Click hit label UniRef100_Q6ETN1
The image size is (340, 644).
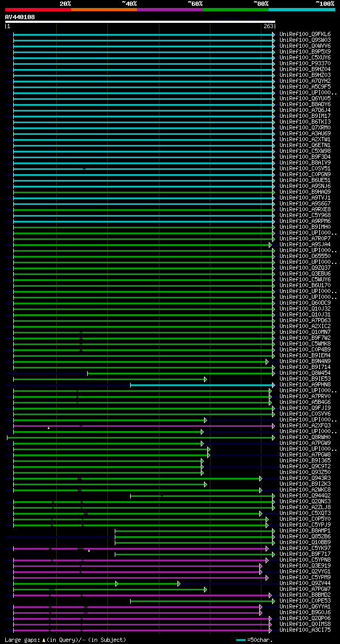coord(305,145)
